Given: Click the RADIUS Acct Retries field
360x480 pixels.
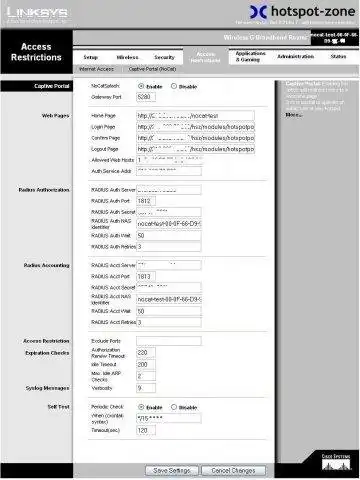Looking at the screenshot, I should pyautogui.click(x=169, y=322).
